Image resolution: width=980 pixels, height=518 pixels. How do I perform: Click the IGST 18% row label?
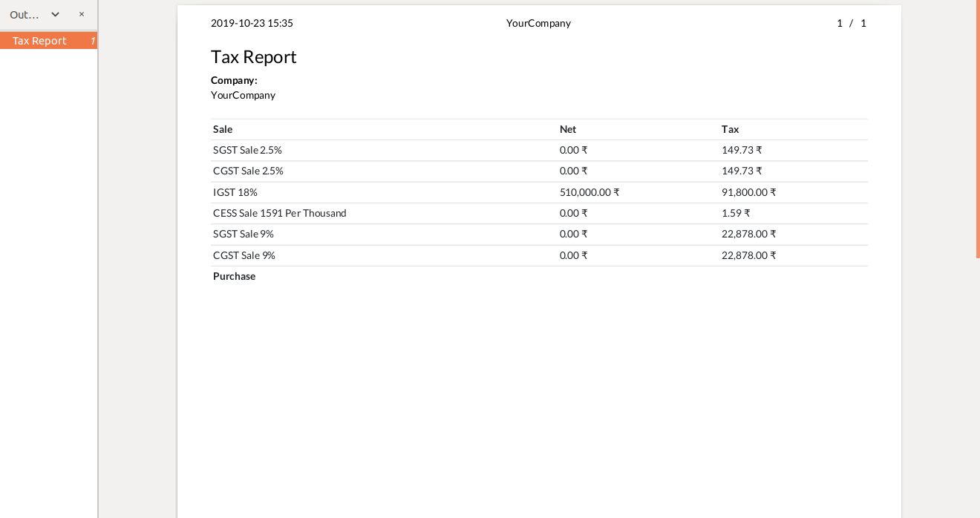pyautogui.click(x=235, y=192)
